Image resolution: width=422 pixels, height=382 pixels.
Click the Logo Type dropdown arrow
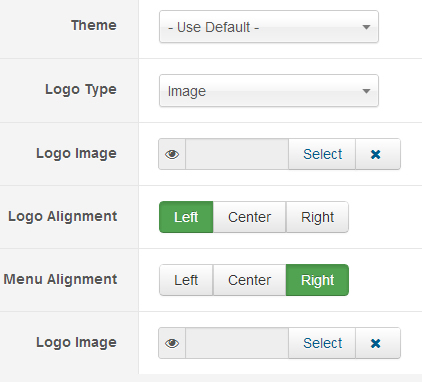366,91
